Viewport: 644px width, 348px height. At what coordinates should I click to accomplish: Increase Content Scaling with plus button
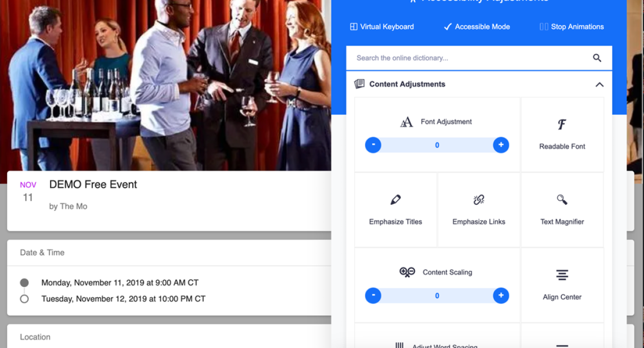click(501, 295)
